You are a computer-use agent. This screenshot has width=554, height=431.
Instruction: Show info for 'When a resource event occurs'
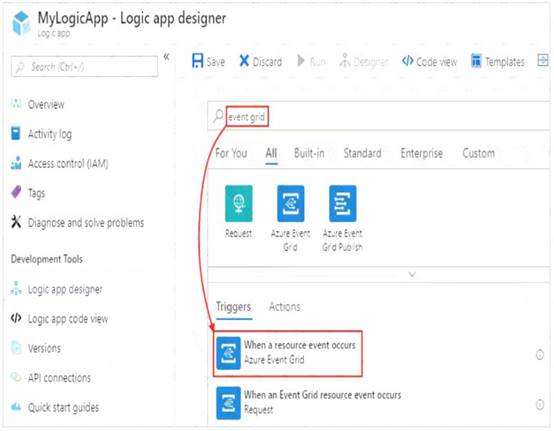(x=540, y=354)
